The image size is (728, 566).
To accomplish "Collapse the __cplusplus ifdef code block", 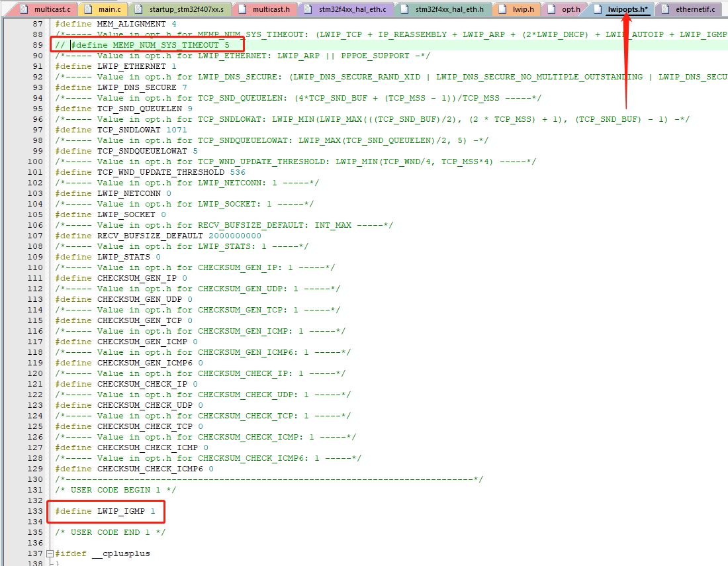I will pyautogui.click(x=50, y=553).
